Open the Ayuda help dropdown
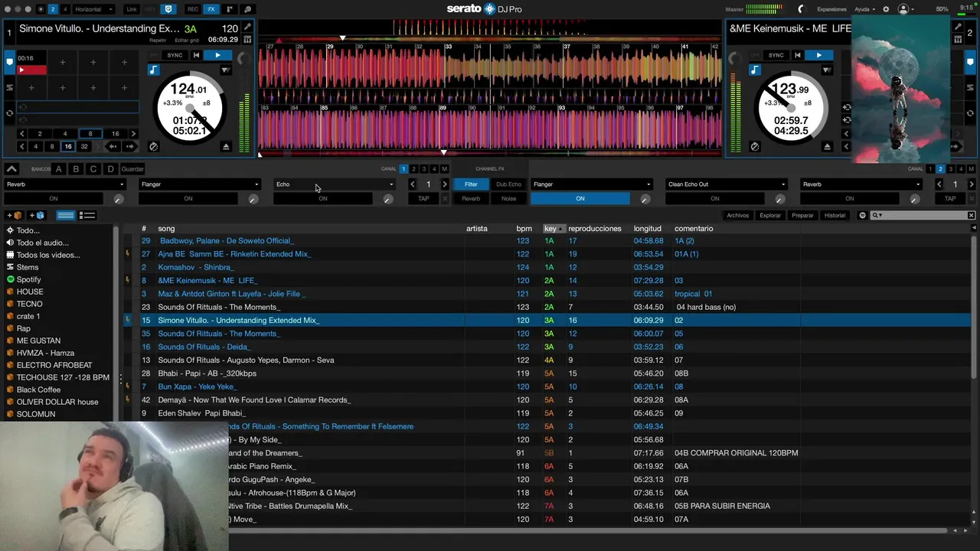 tap(864, 9)
